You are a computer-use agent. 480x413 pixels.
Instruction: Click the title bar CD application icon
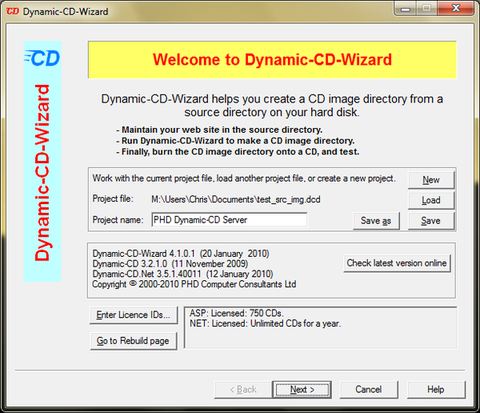[13, 11]
